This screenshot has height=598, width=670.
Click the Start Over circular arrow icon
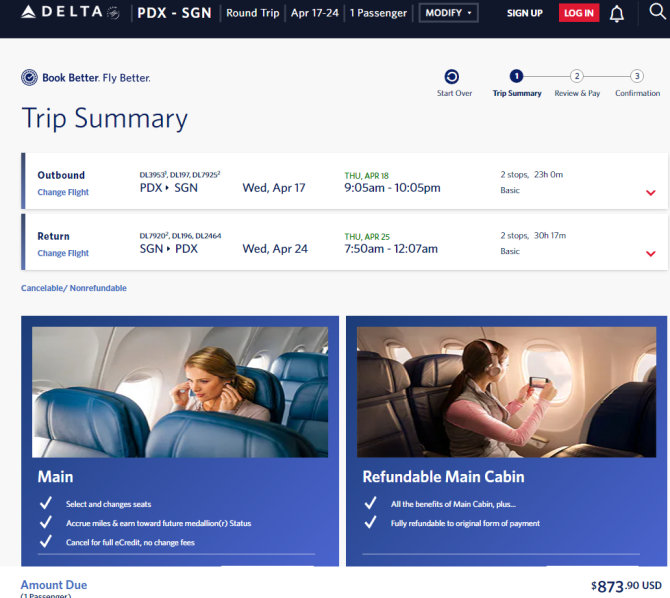tap(452, 77)
